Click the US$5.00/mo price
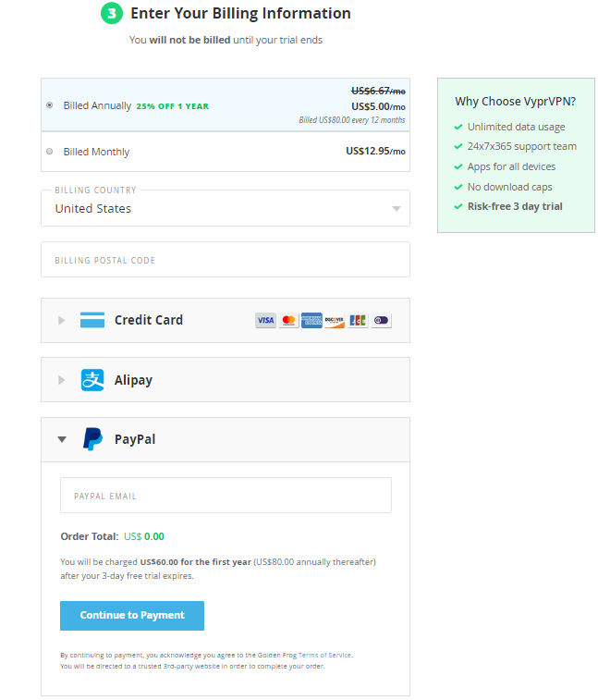This screenshot has width=598, height=700. pos(378,106)
